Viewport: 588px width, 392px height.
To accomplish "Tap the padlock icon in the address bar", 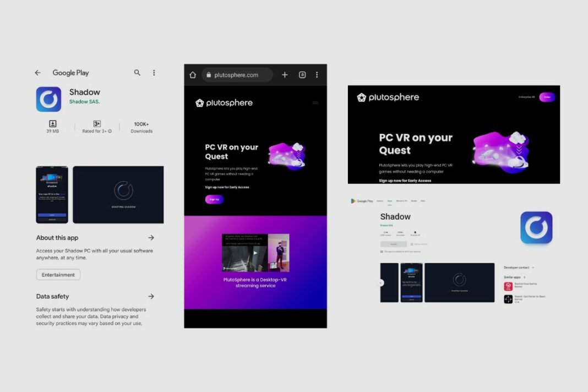I will tap(208, 74).
